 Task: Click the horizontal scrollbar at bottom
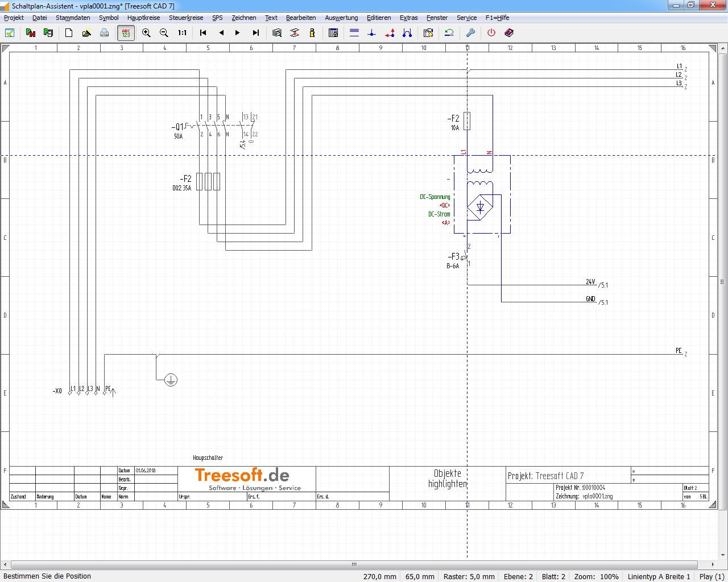click(x=354, y=564)
